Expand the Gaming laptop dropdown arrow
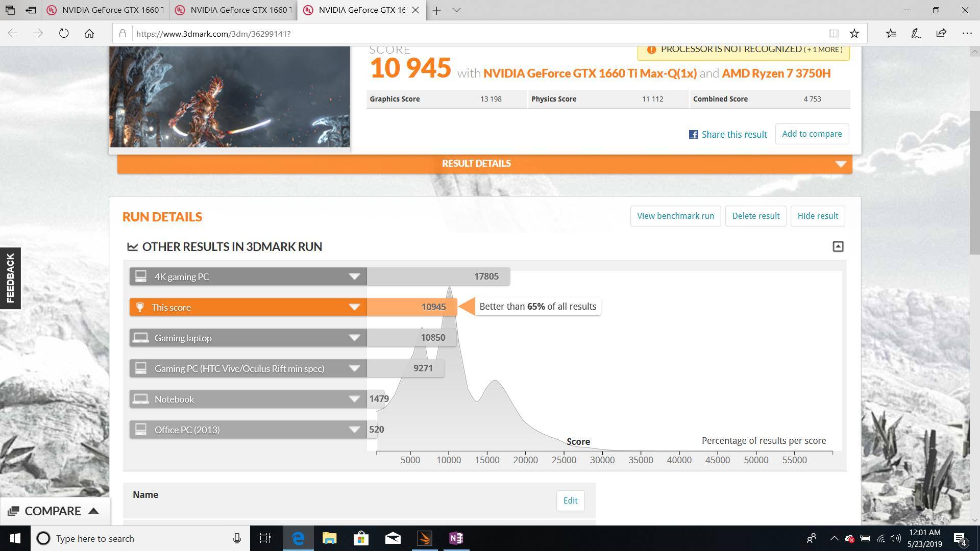980x551 pixels. click(x=354, y=338)
